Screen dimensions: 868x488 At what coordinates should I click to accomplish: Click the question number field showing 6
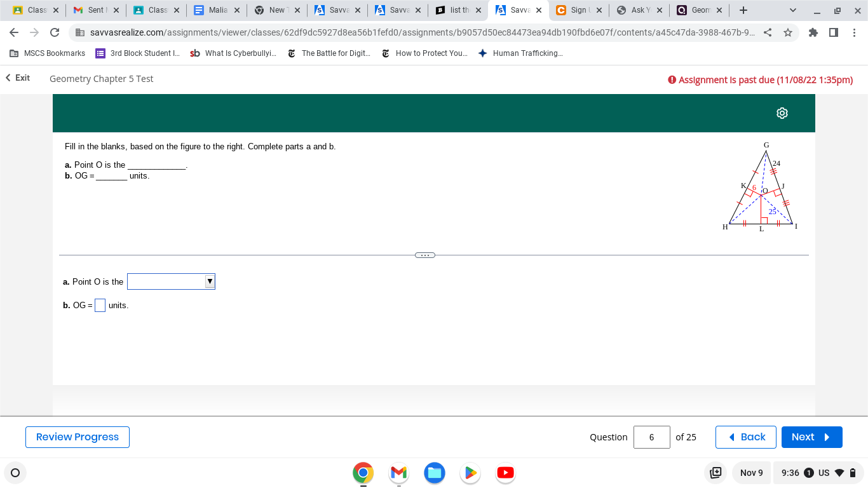[x=651, y=437]
